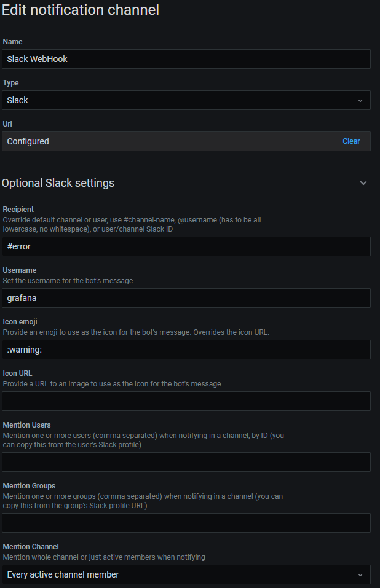The image size is (380, 588).
Task: Click the Optional Slack settings heading text
Action: coord(58,183)
